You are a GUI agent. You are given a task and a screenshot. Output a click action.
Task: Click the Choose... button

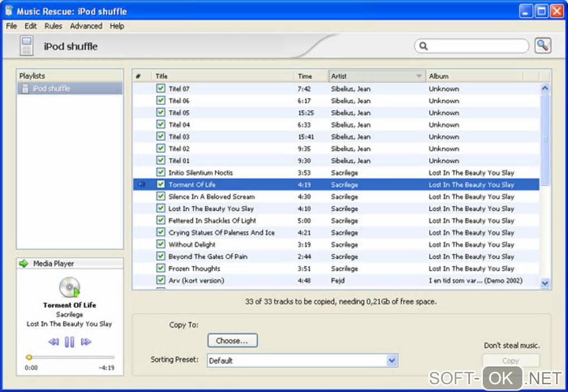[x=233, y=341]
